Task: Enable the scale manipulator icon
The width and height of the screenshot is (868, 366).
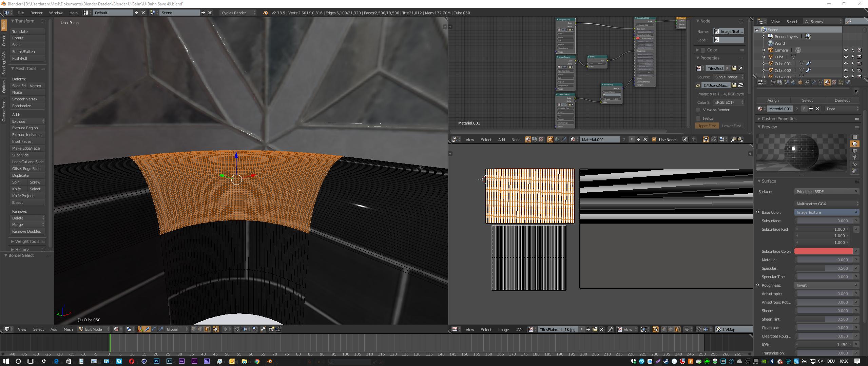Action: (160, 329)
